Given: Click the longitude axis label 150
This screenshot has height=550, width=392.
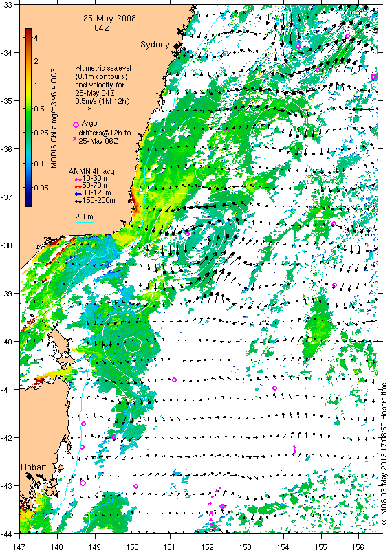Looking at the screenshot, I should (133, 547).
